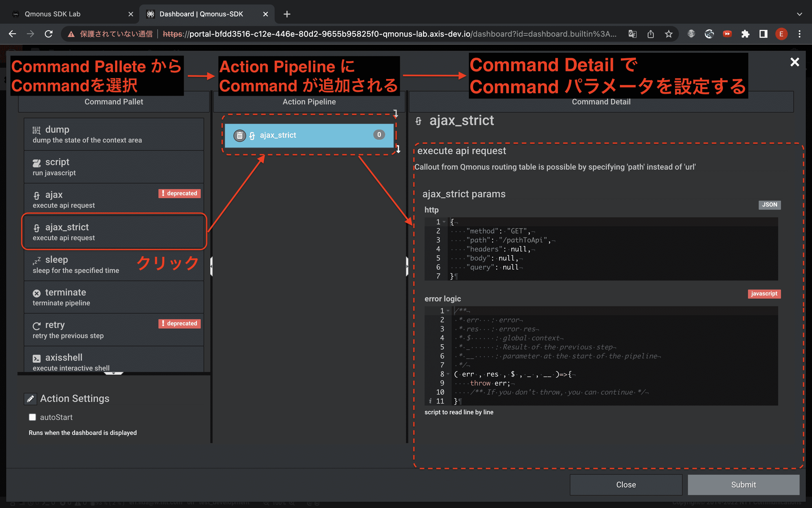Fold line 1 of error logic editor
The width and height of the screenshot is (812, 508).
click(x=448, y=311)
